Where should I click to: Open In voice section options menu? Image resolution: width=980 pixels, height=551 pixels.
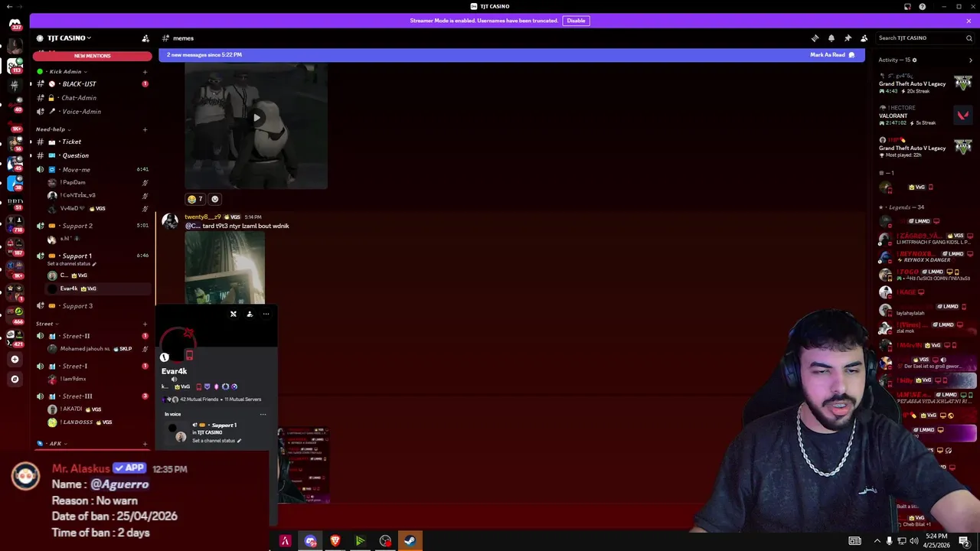[263, 415]
